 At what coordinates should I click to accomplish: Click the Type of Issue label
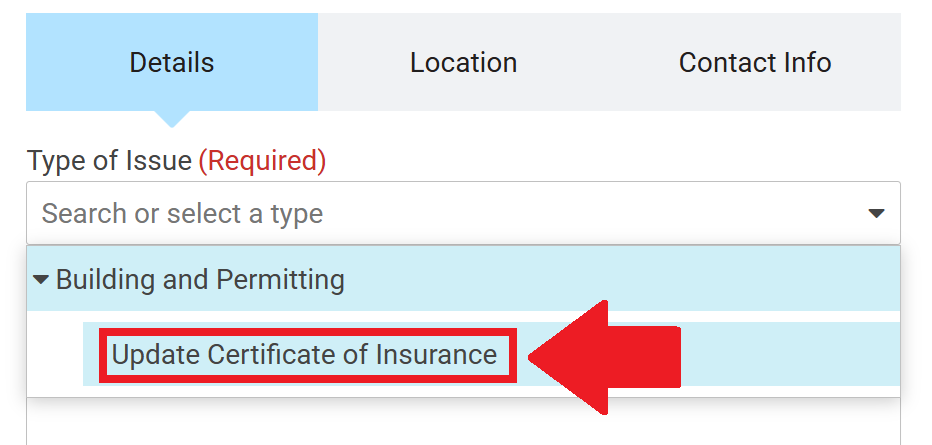pos(109,160)
